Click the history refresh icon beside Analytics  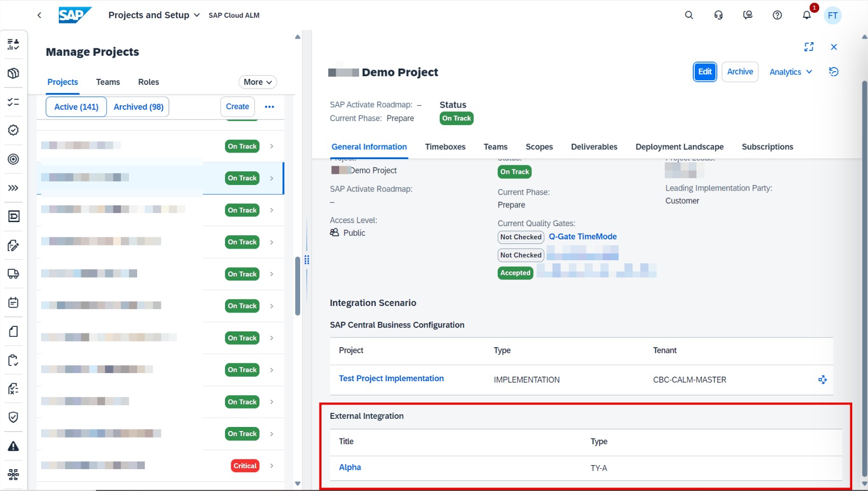(833, 72)
